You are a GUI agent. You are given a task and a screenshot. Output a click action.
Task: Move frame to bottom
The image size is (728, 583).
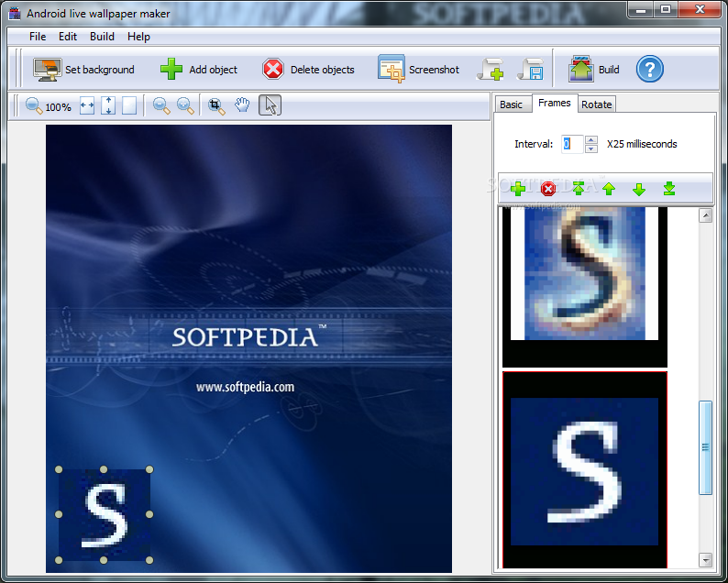[x=669, y=189]
